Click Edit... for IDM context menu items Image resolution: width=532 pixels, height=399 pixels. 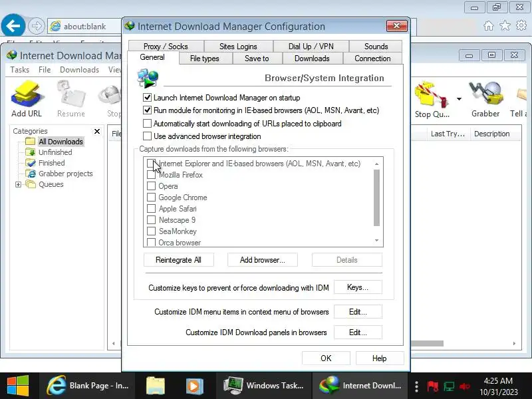click(358, 312)
